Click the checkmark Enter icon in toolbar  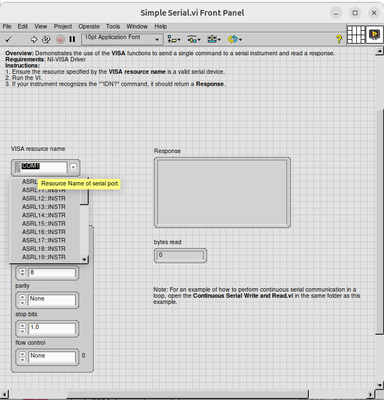tap(8, 39)
